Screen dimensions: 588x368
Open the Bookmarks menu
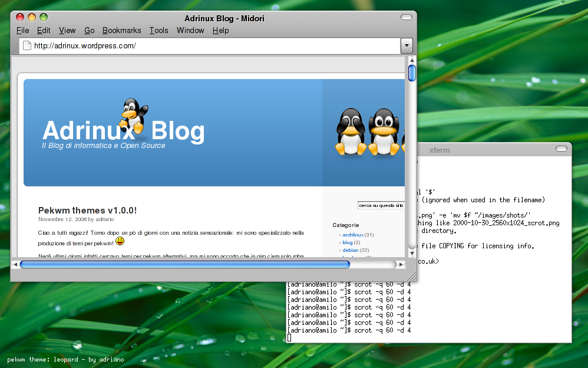point(121,31)
